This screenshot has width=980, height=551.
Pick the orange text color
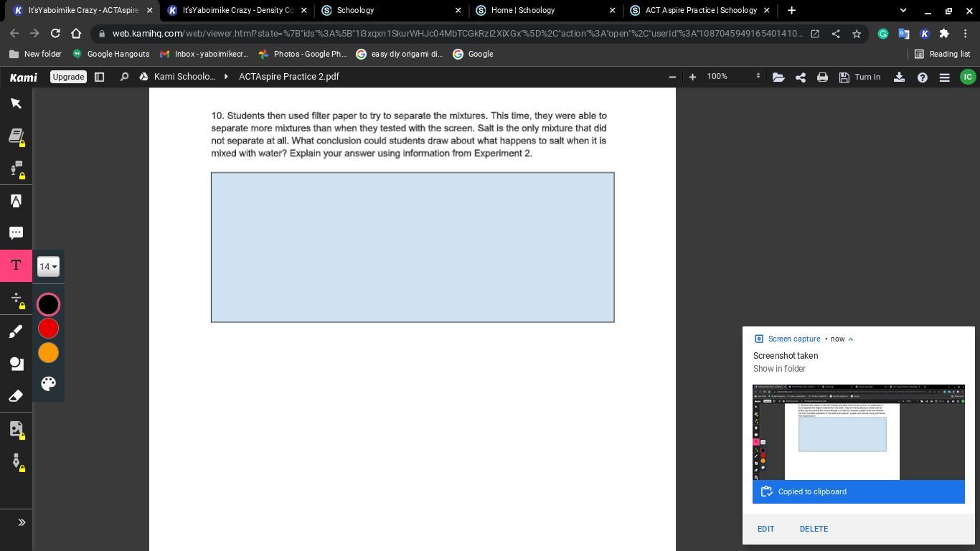(x=48, y=353)
